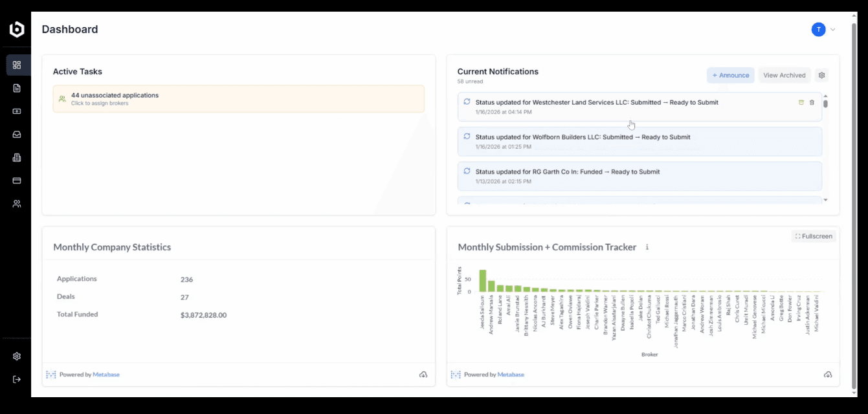The image size is (868, 414).
Task: Click the 44 unassociated applications task
Action: point(238,98)
